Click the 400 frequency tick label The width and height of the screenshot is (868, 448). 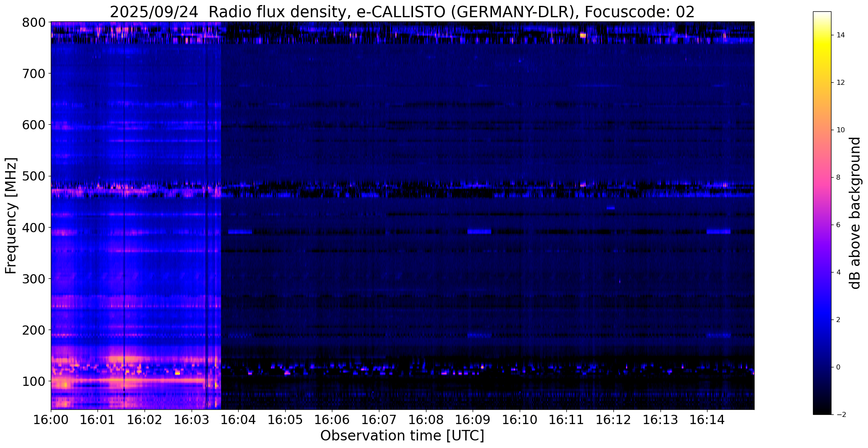tap(33, 228)
